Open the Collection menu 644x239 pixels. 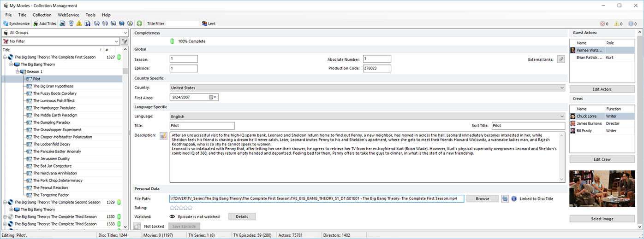click(42, 15)
